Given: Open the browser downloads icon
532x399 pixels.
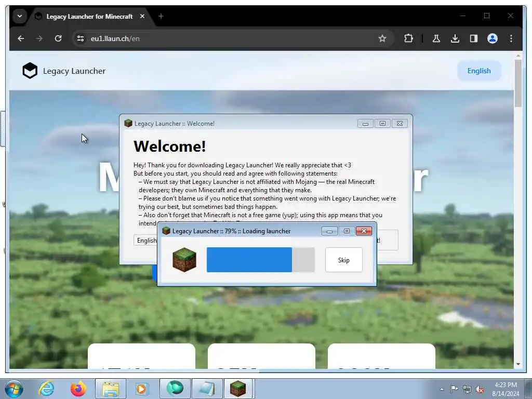Looking at the screenshot, I should (455, 38).
